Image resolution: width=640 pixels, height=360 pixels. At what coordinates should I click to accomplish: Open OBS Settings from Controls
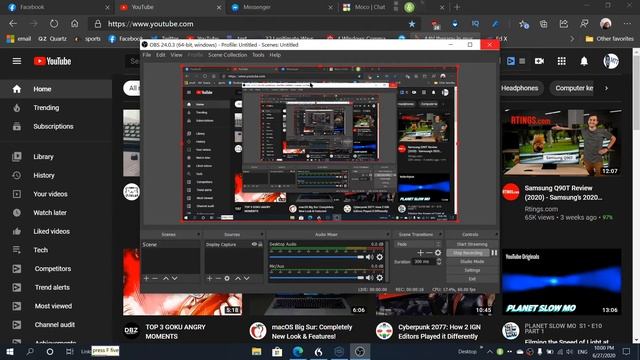click(472, 270)
